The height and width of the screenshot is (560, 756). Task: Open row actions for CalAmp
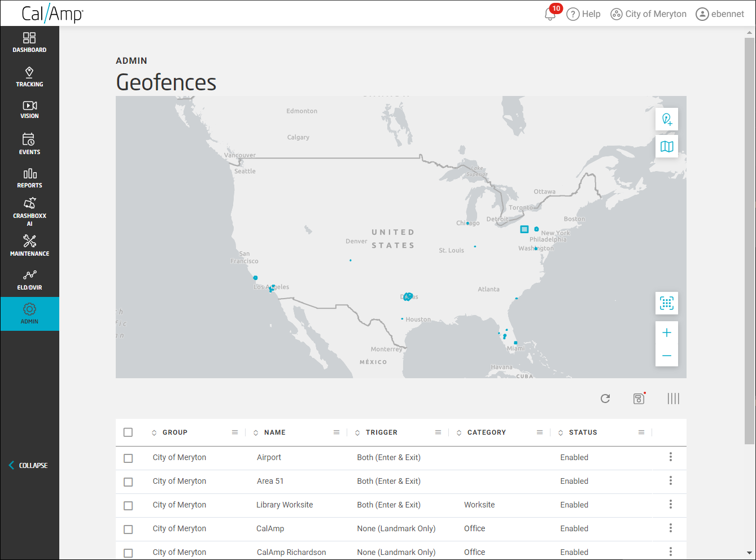click(671, 528)
